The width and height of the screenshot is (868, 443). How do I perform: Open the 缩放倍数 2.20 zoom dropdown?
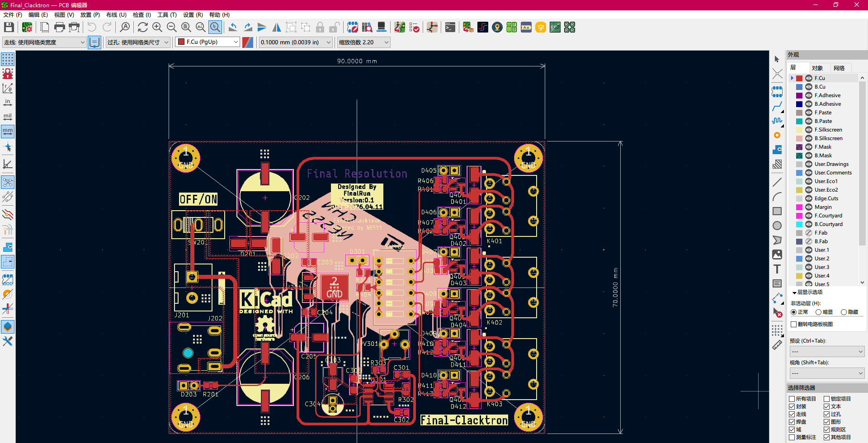(x=363, y=42)
